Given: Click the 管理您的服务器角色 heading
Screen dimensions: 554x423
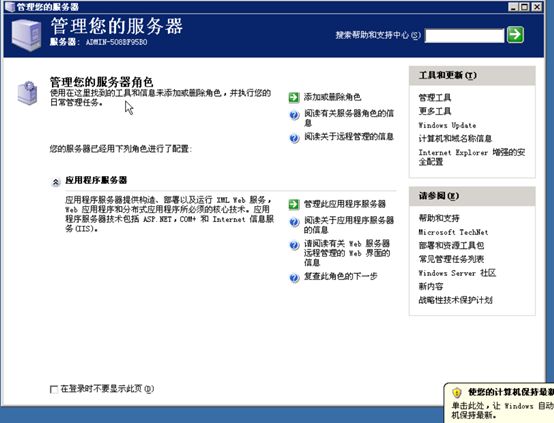Looking at the screenshot, I should coord(101,82).
